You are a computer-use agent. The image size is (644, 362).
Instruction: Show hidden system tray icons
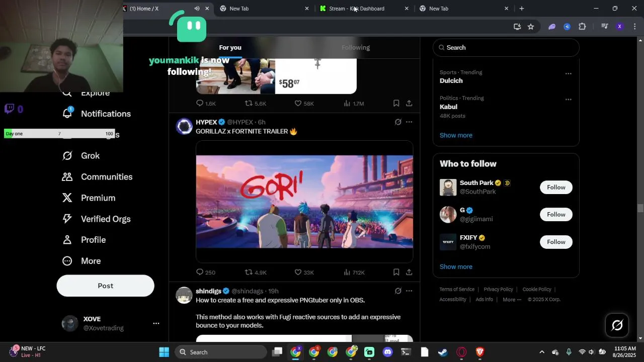541,352
